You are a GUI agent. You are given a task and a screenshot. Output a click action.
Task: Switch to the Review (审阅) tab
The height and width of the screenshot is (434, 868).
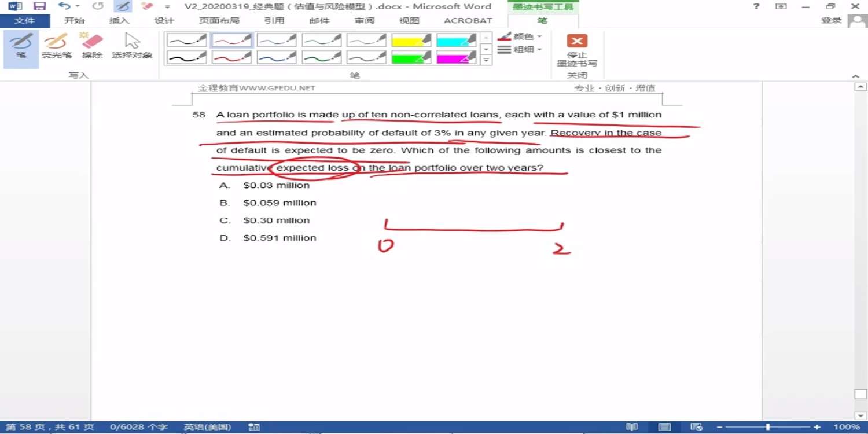365,21
